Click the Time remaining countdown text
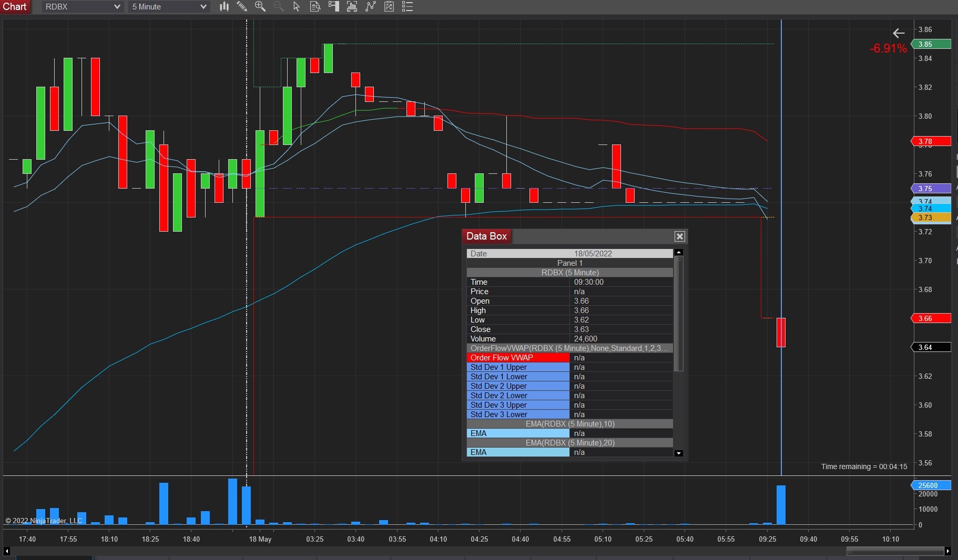The width and height of the screenshot is (958, 560). [864, 466]
